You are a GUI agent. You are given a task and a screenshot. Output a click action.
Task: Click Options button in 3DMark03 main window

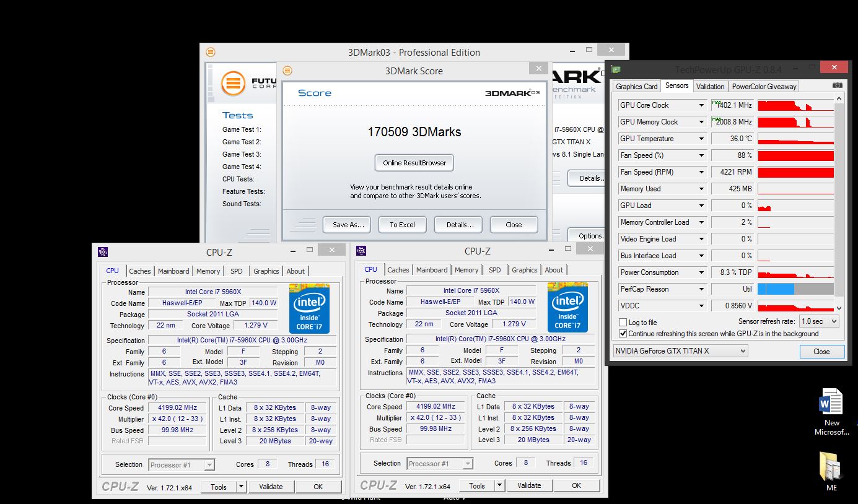coord(587,235)
